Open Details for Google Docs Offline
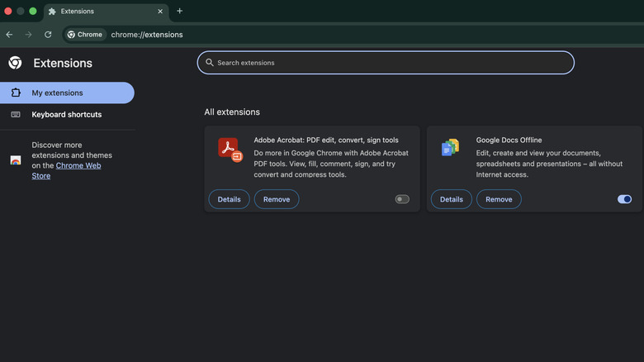The width and height of the screenshot is (644, 362). [452, 199]
